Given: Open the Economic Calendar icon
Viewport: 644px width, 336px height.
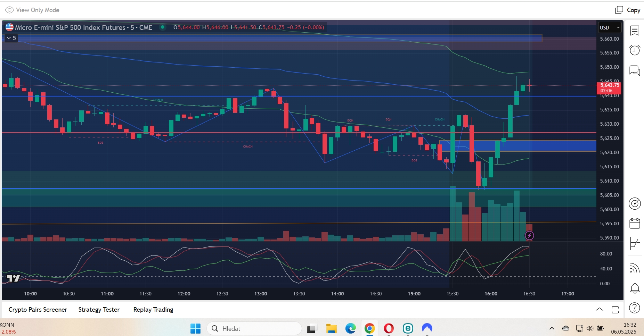Looking at the screenshot, I should tap(635, 223).
